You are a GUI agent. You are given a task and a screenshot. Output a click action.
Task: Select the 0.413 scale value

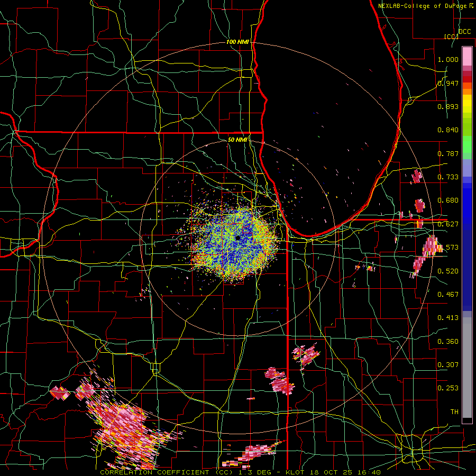(448, 318)
